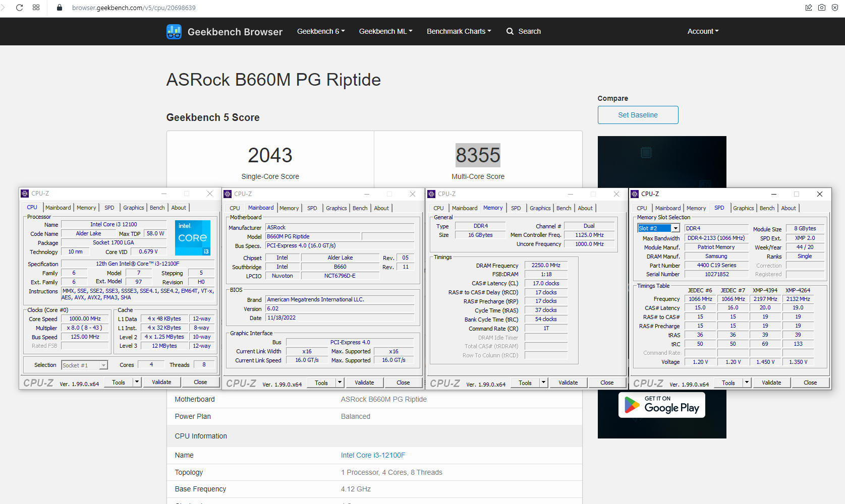
Task: Open the browser tab grid icon
Action: pos(36,8)
